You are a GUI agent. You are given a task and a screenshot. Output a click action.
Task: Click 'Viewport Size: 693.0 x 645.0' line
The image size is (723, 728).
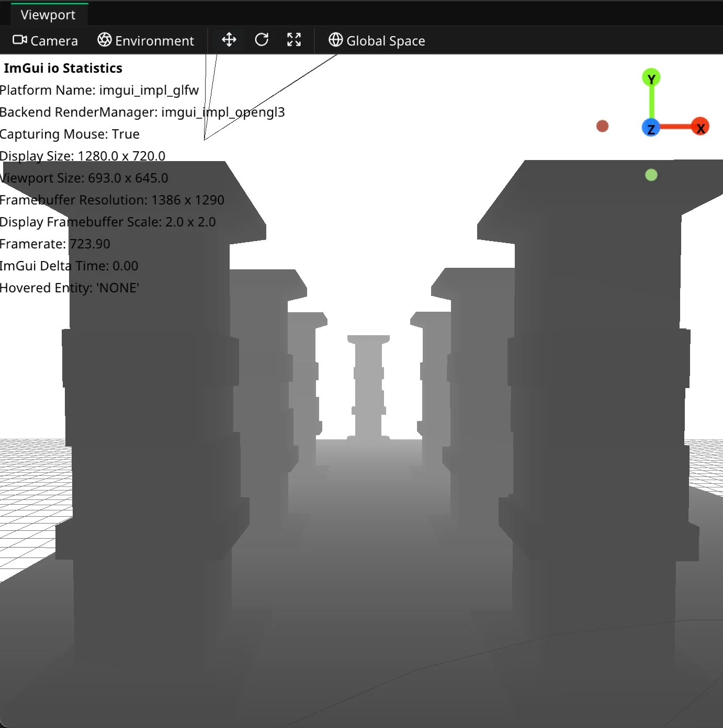[x=84, y=178]
